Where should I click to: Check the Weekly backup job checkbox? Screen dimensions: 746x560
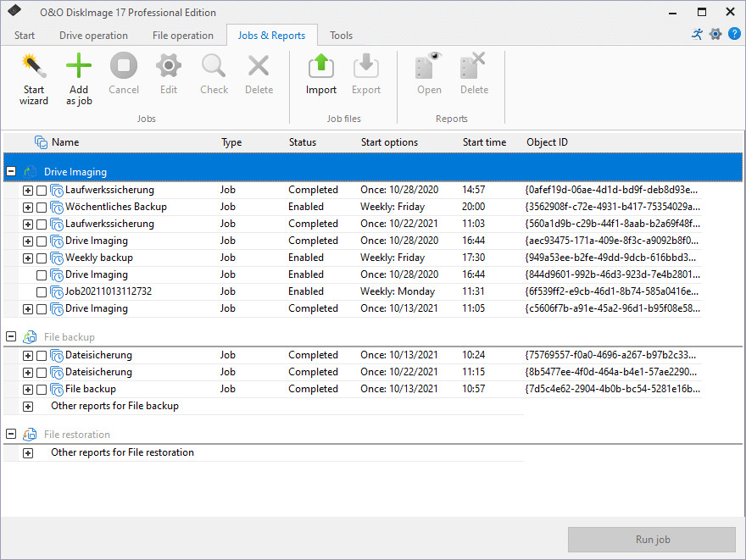tap(42, 258)
